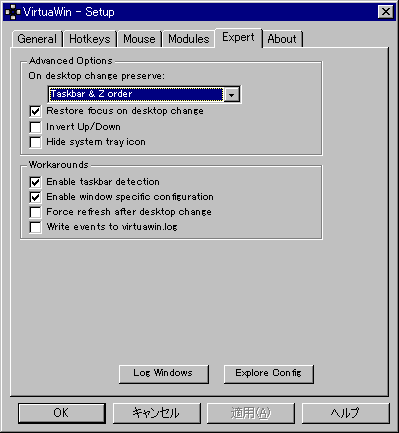399x433 pixels.
Task: Click the キャンセル cancel button
Action: [157, 413]
